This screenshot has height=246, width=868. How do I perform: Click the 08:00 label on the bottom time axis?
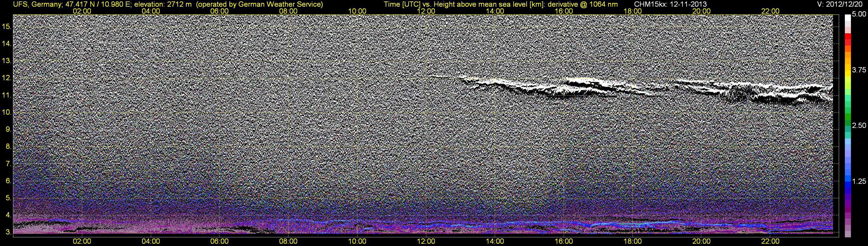click(x=288, y=241)
